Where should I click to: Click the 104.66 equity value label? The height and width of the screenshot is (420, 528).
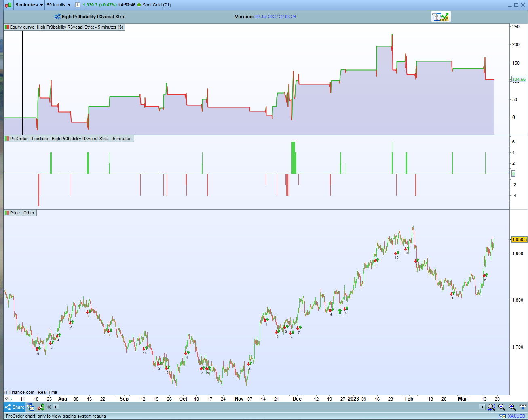click(519, 79)
